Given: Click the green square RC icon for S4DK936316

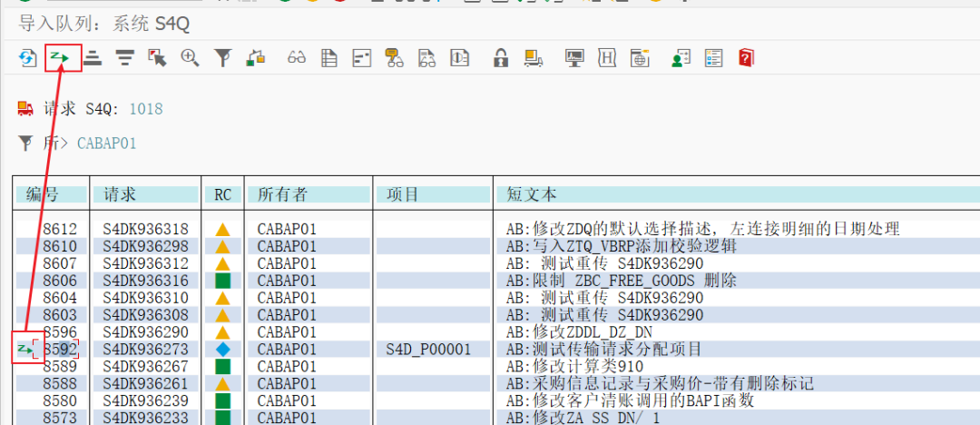Looking at the screenshot, I should [223, 281].
